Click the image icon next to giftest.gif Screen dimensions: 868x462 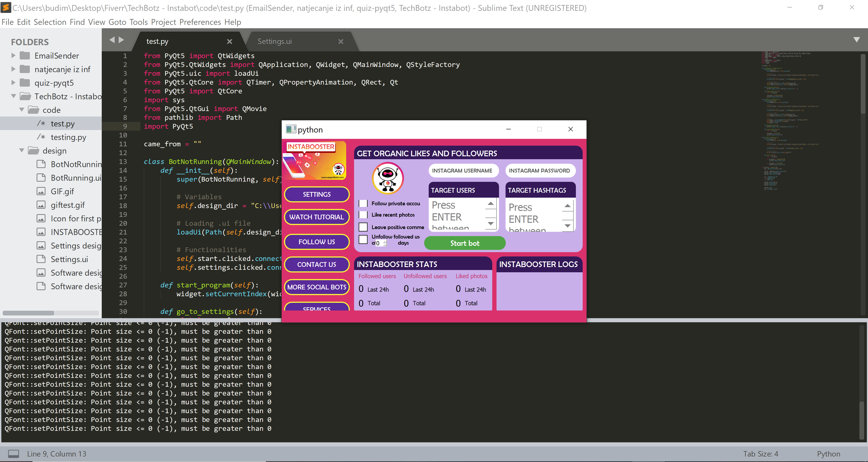[41, 205]
